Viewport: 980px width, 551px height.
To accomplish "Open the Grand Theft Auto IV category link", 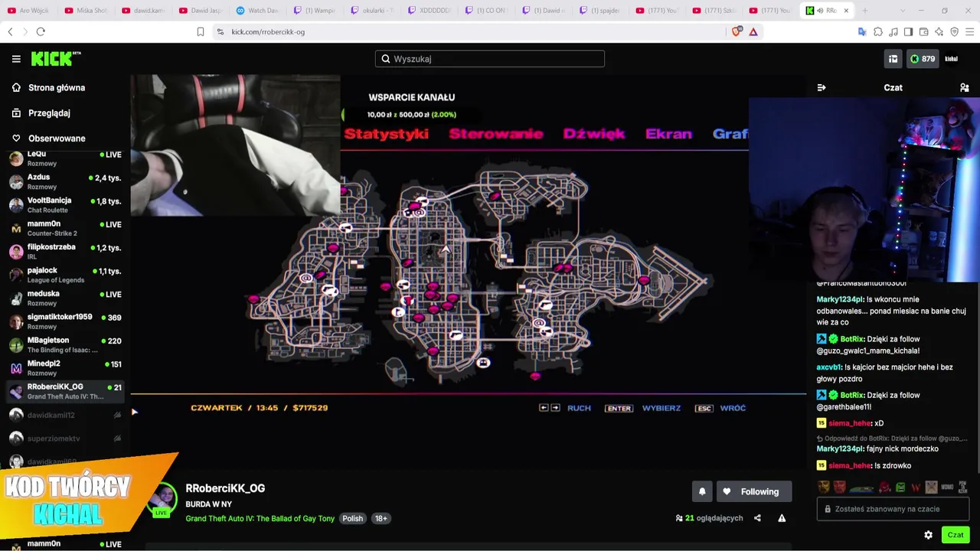I will point(260,519).
